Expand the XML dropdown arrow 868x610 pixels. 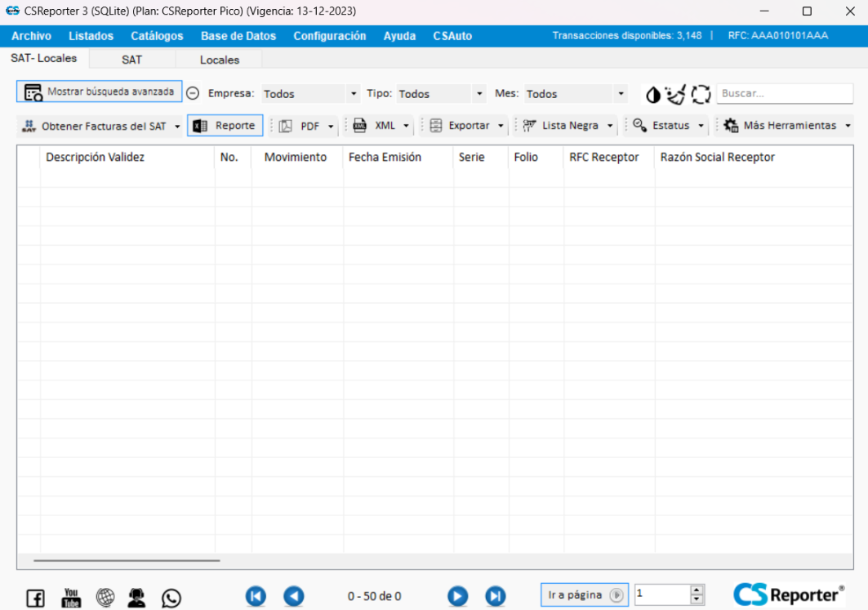[x=406, y=127]
